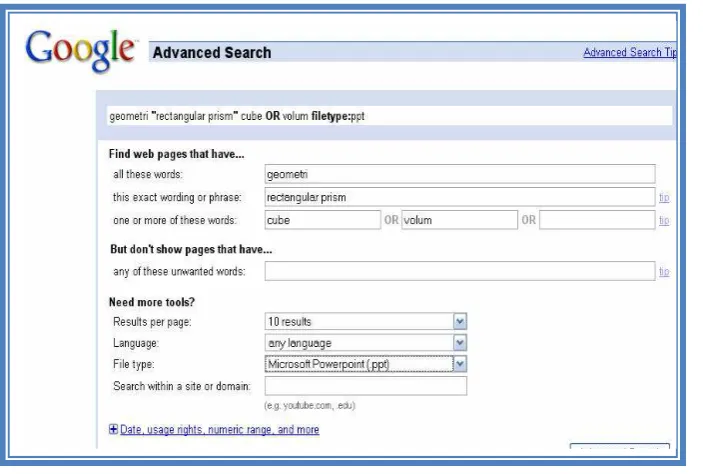Open the tip link beside unwanted words field
Screen dimensions: 703x474
click(x=664, y=271)
